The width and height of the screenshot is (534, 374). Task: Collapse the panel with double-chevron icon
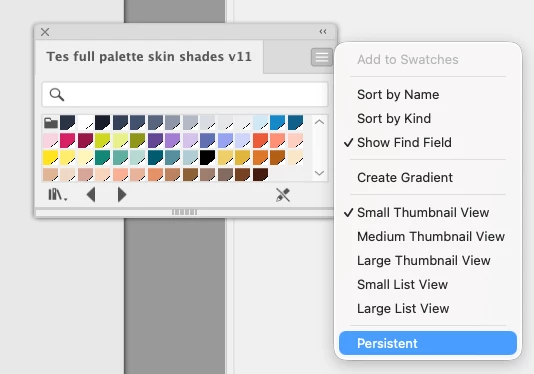(x=323, y=32)
